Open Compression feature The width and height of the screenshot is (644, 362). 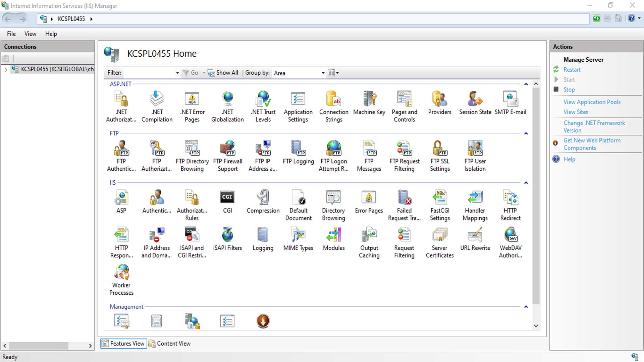[x=263, y=201]
